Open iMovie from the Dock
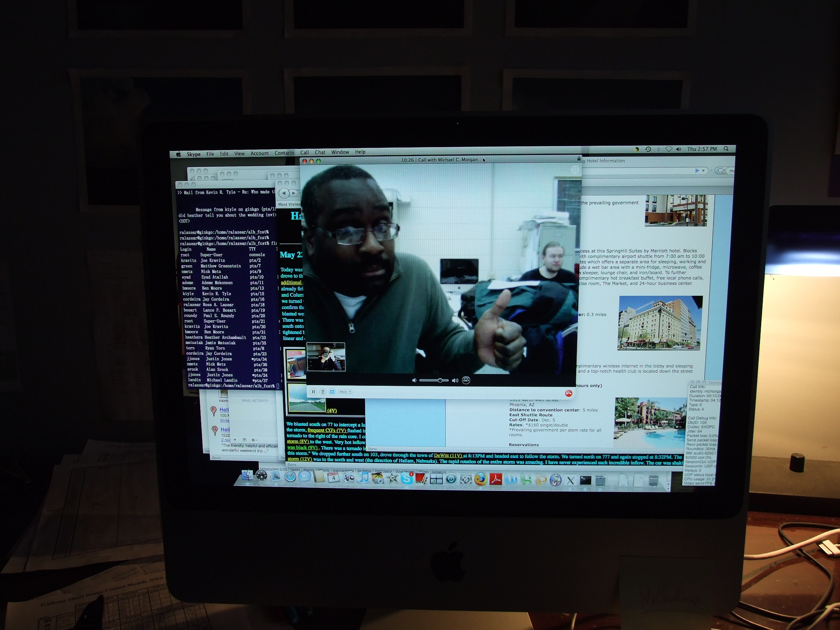Viewport: 840px width, 630px height. (393, 478)
